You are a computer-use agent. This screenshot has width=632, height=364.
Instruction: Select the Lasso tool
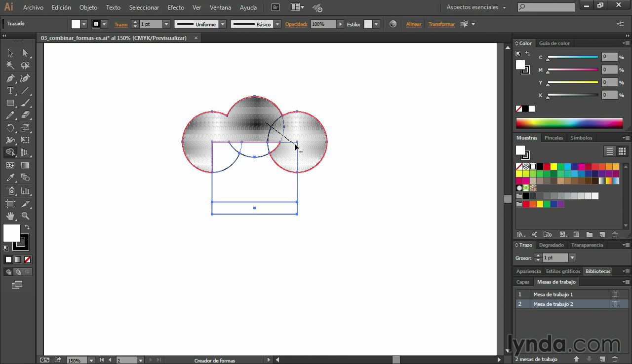(25, 66)
